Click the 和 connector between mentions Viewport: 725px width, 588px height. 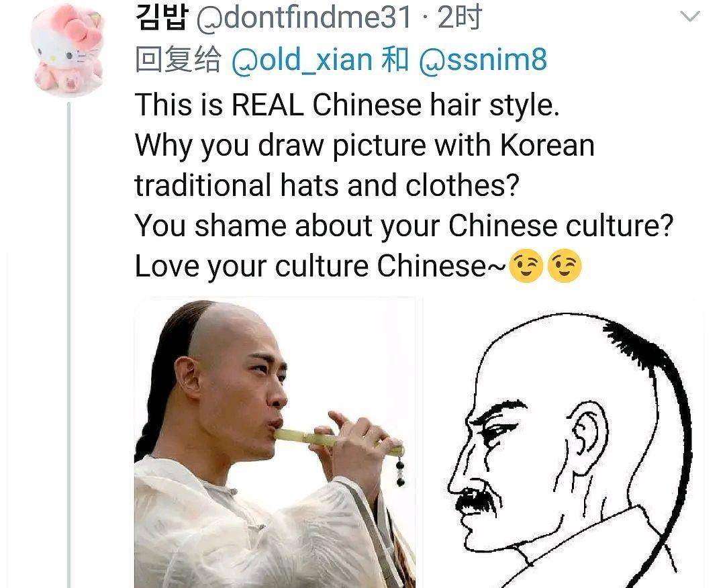tap(395, 60)
